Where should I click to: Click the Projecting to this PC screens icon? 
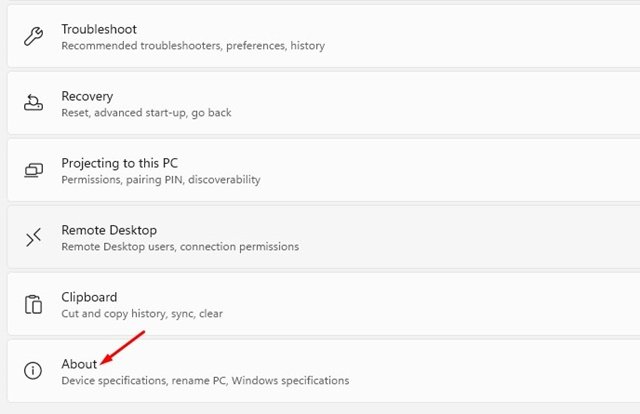pyautogui.click(x=33, y=170)
